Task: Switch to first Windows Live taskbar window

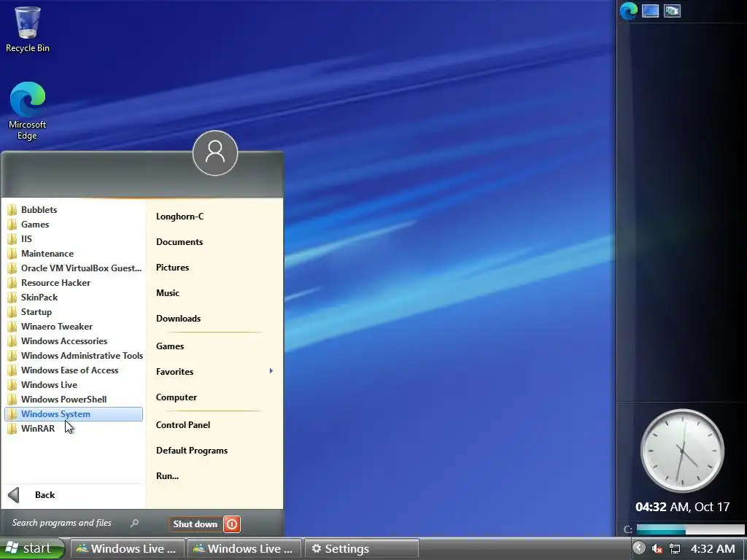Action: click(128, 548)
